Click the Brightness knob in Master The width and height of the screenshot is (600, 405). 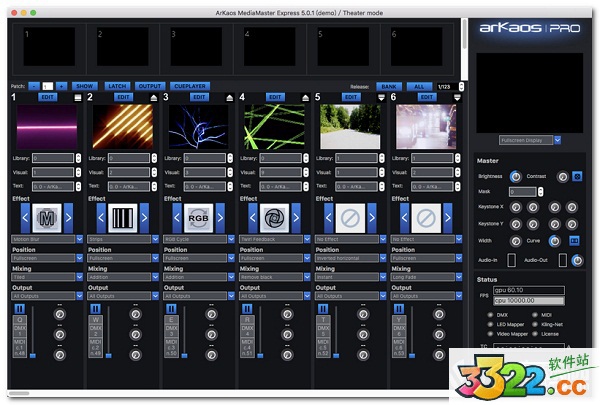tap(516, 176)
